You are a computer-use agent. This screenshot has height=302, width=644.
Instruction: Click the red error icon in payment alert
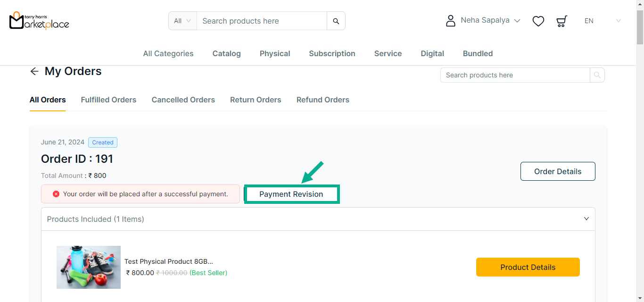[56, 194]
